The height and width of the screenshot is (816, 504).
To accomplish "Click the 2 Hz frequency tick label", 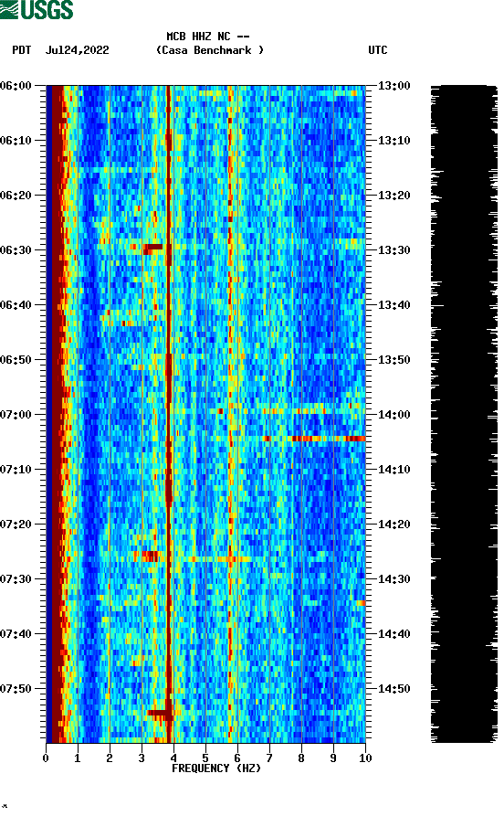I will [x=110, y=758].
